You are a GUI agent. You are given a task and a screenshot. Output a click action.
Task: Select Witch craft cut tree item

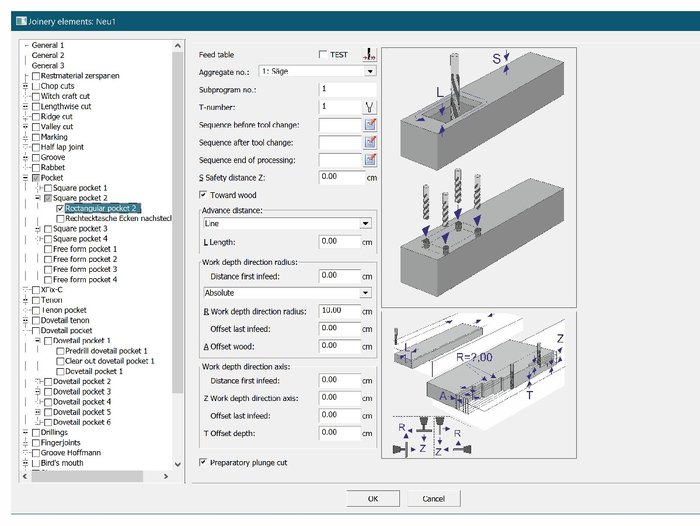tap(65, 96)
